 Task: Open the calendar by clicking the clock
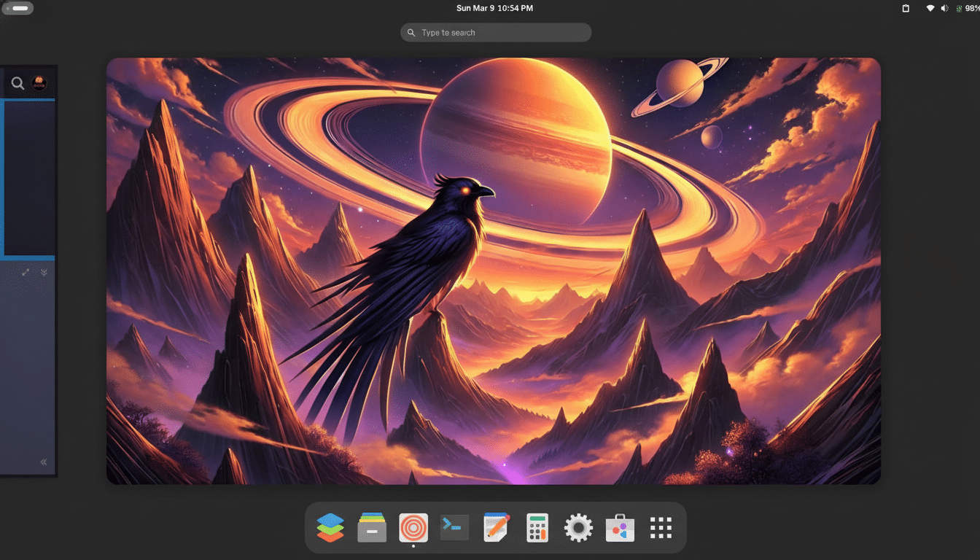click(495, 8)
